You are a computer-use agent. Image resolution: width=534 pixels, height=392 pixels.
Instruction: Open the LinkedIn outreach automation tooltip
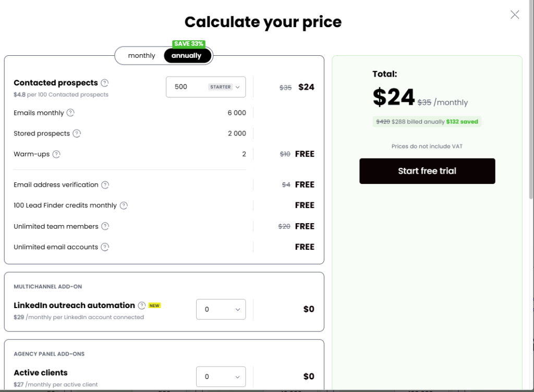click(x=141, y=305)
